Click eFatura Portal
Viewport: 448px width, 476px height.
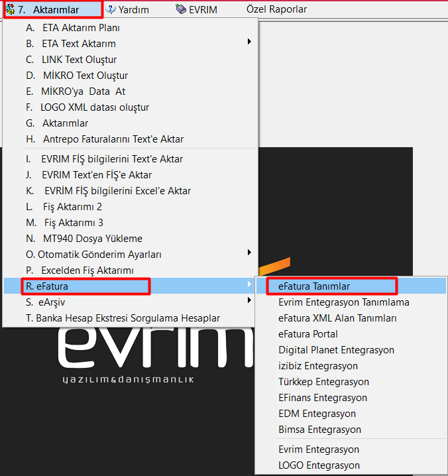tap(351, 334)
